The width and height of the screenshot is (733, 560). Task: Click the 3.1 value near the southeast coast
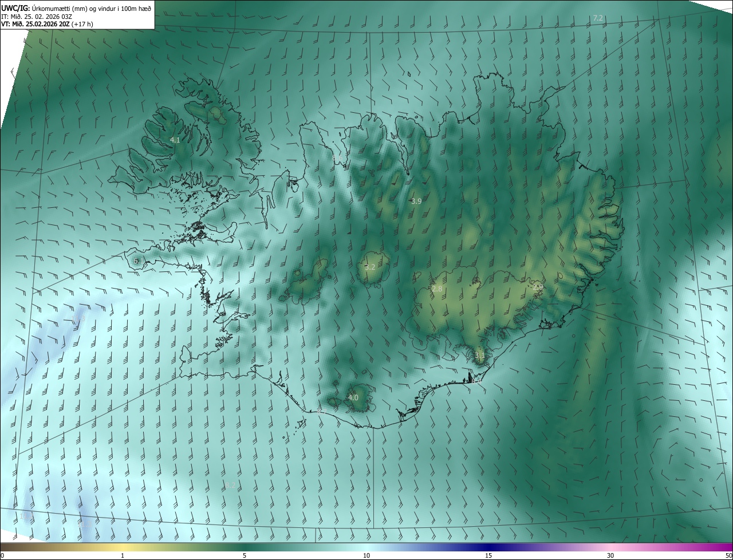coord(480,356)
